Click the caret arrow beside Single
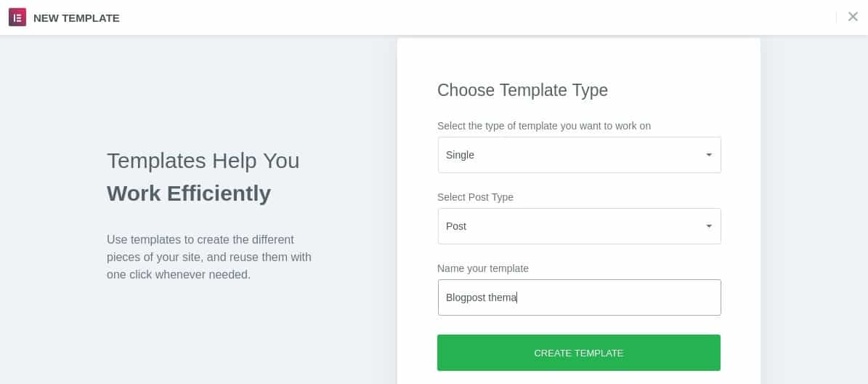Viewport: 868px width, 384px height. 709,155
